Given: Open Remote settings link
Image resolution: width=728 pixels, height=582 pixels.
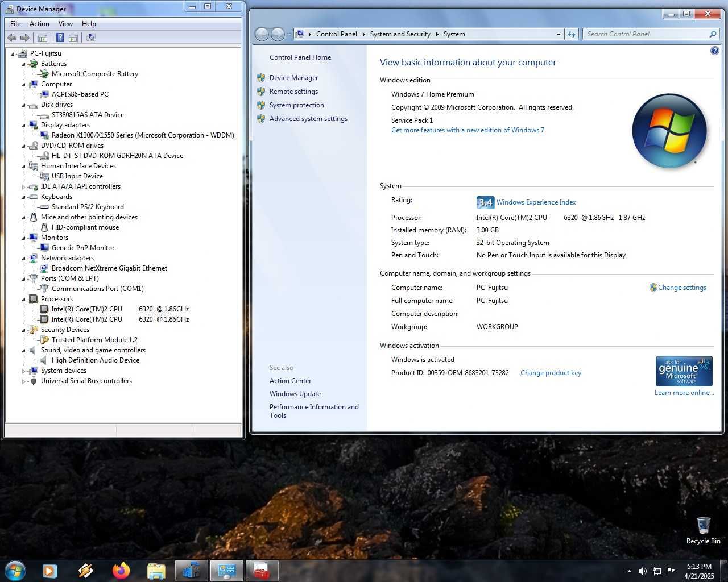Looking at the screenshot, I should (x=293, y=92).
